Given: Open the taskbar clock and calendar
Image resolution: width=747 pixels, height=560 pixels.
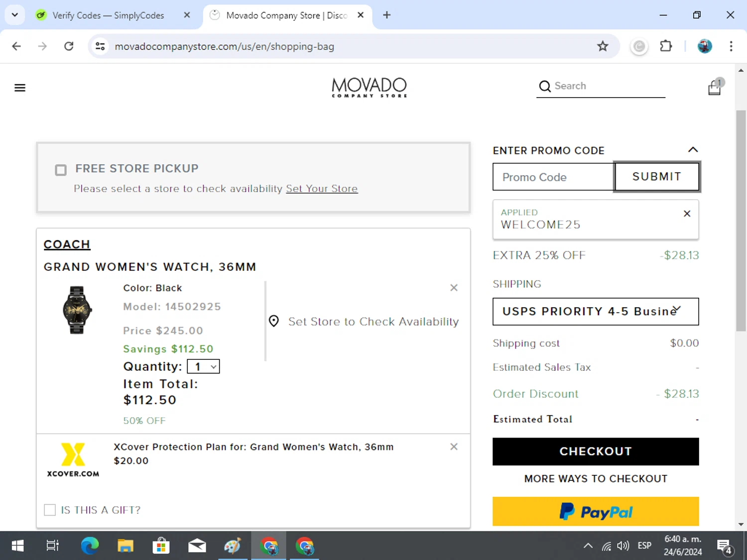Looking at the screenshot, I should pos(683,546).
